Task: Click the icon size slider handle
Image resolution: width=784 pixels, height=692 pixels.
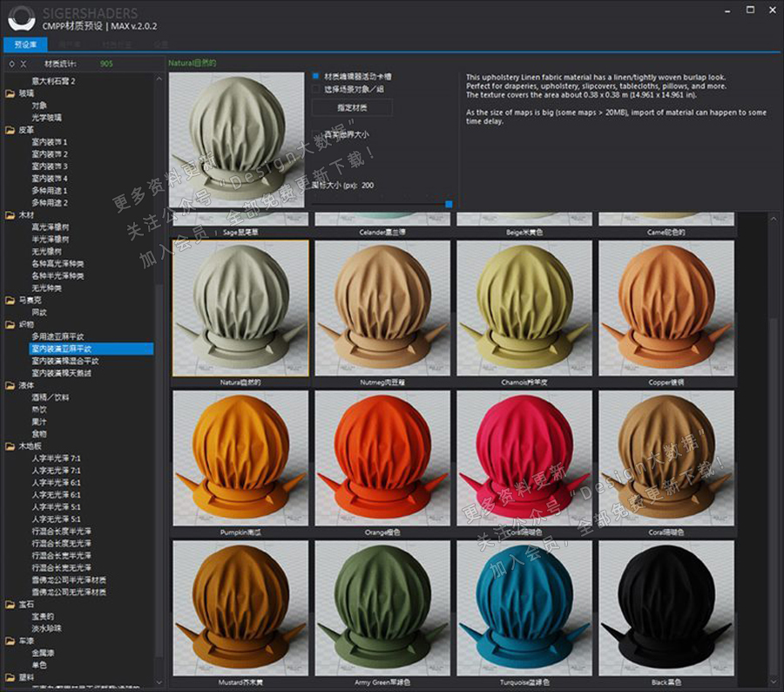Action: [449, 204]
